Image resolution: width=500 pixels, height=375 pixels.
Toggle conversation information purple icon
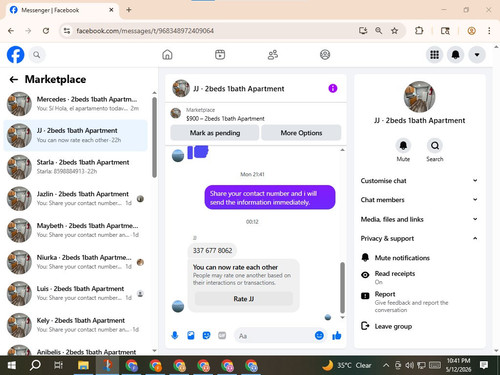tap(333, 88)
